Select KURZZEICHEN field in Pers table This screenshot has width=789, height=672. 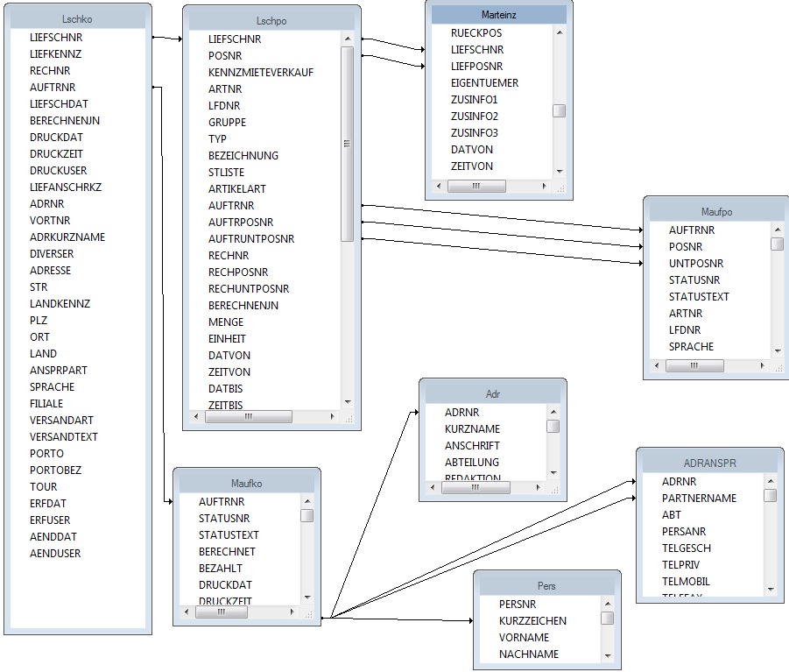532,620
